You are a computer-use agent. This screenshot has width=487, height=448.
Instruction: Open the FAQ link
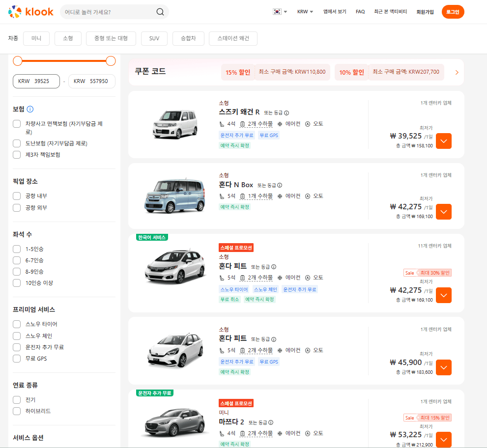(360, 12)
